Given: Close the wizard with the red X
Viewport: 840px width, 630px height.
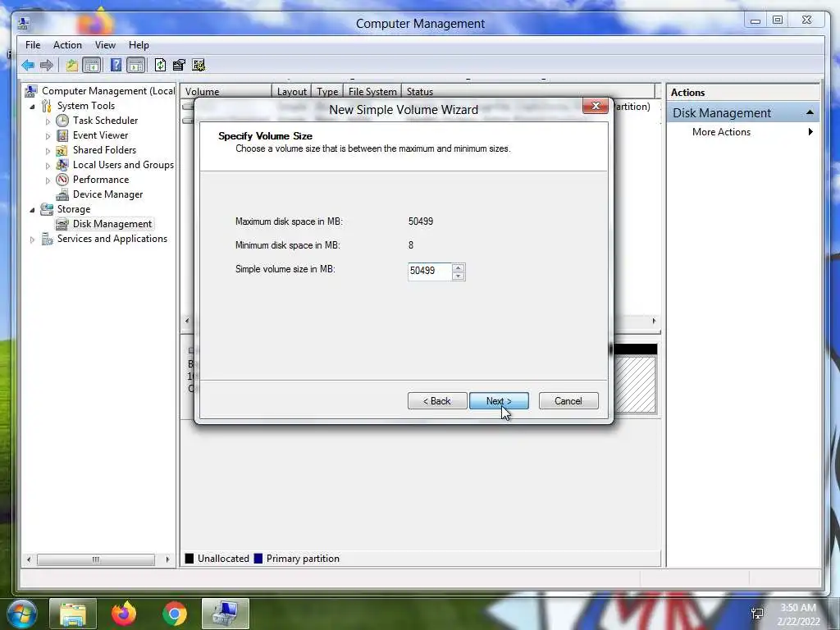Looking at the screenshot, I should tap(596, 106).
